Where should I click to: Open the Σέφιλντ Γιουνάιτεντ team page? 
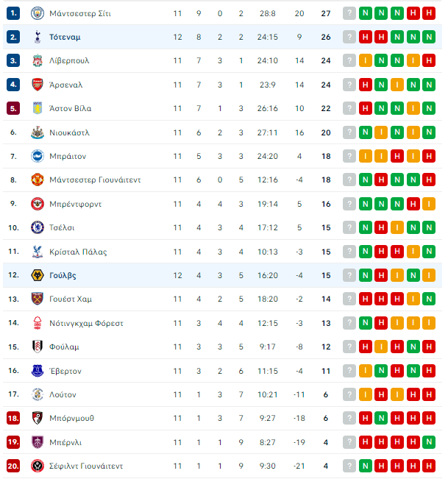tap(86, 466)
